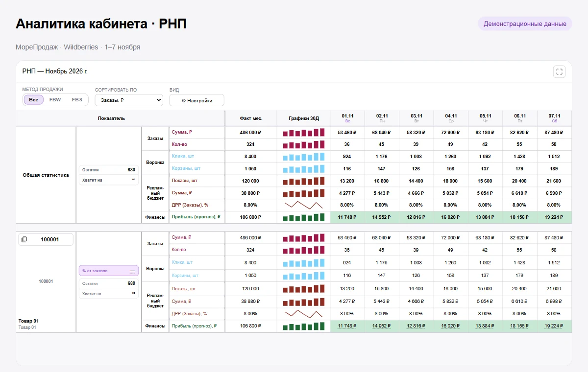
Task: Select the 07.11 Сб date column header
Action: [555, 118]
